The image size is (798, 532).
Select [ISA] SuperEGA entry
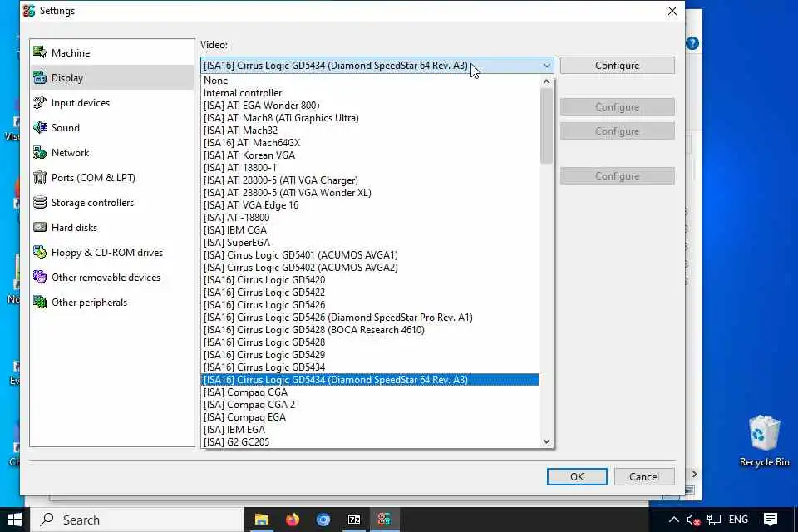coord(370,243)
